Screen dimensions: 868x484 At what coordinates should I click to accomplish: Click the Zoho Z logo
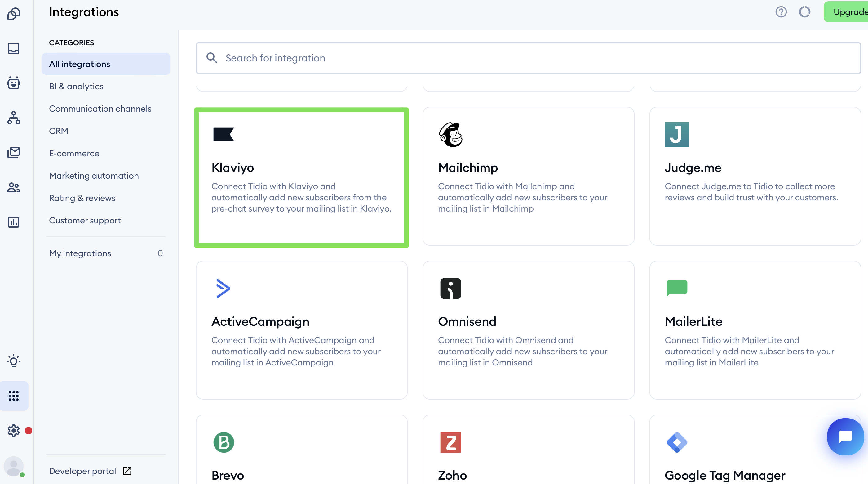tap(450, 442)
